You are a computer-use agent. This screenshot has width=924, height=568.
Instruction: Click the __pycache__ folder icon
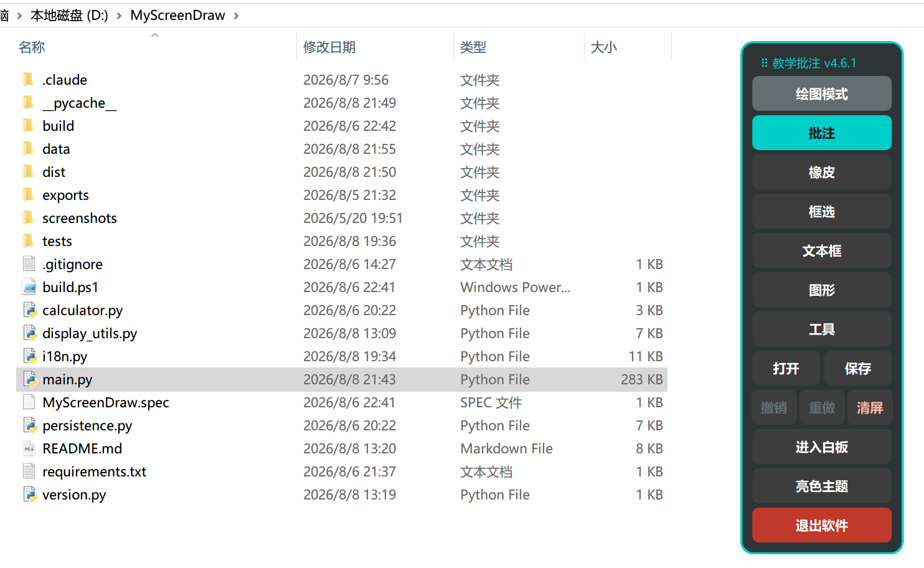coord(28,102)
